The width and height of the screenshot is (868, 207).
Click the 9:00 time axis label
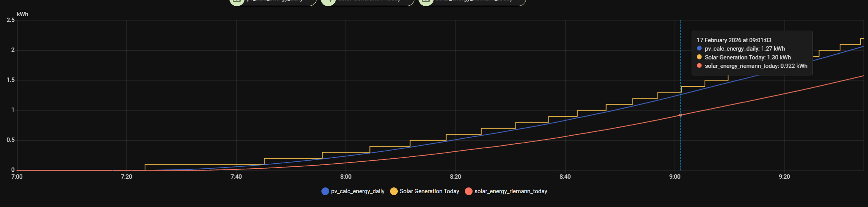675,177
